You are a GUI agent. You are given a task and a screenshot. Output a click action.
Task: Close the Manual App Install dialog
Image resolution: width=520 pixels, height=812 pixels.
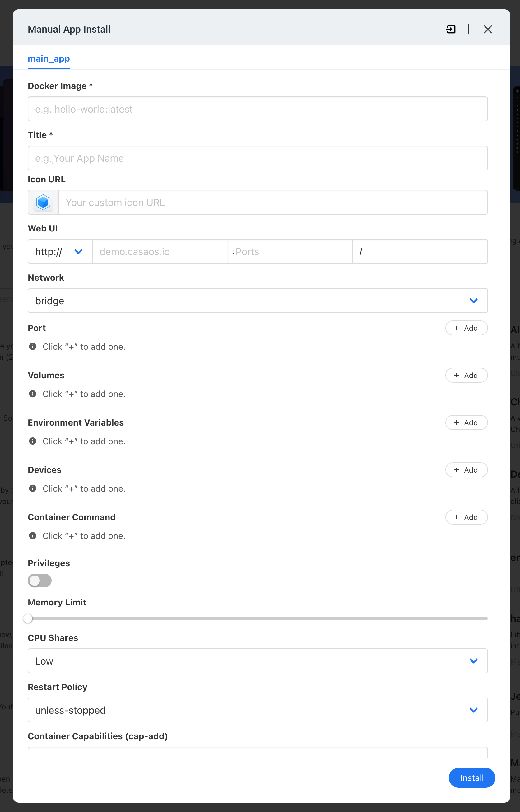point(488,29)
